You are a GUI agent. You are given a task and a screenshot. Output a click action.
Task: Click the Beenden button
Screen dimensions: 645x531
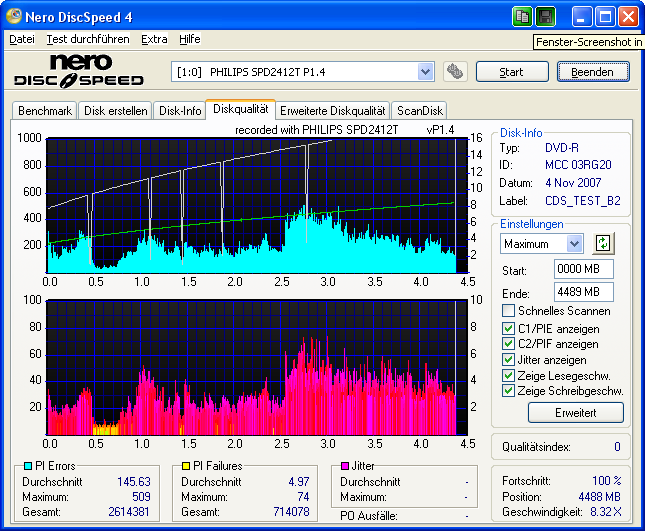point(593,72)
